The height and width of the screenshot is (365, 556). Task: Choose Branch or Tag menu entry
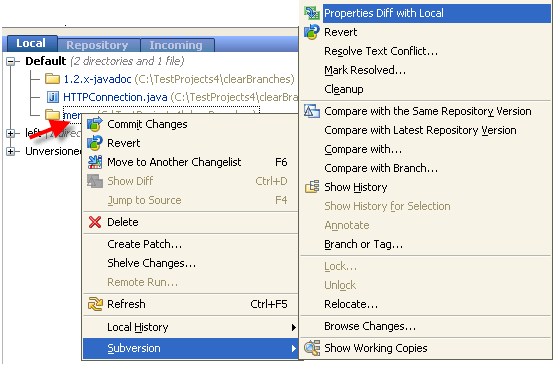point(363,244)
